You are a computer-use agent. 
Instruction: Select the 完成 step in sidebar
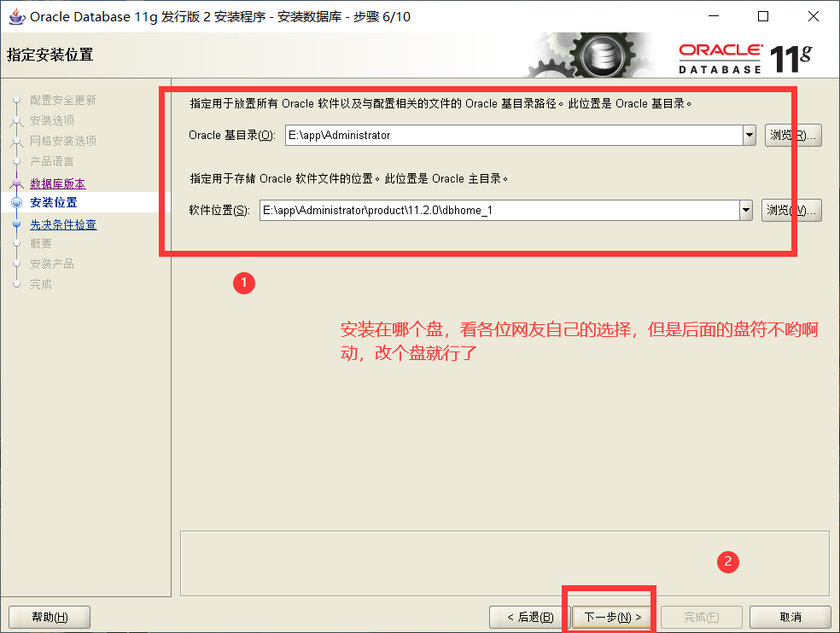(41, 284)
